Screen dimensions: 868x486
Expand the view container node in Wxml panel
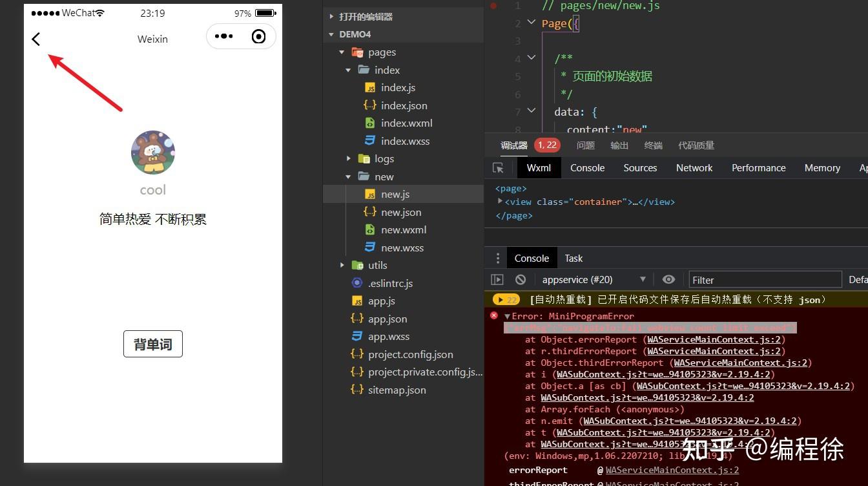click(500, 202)
